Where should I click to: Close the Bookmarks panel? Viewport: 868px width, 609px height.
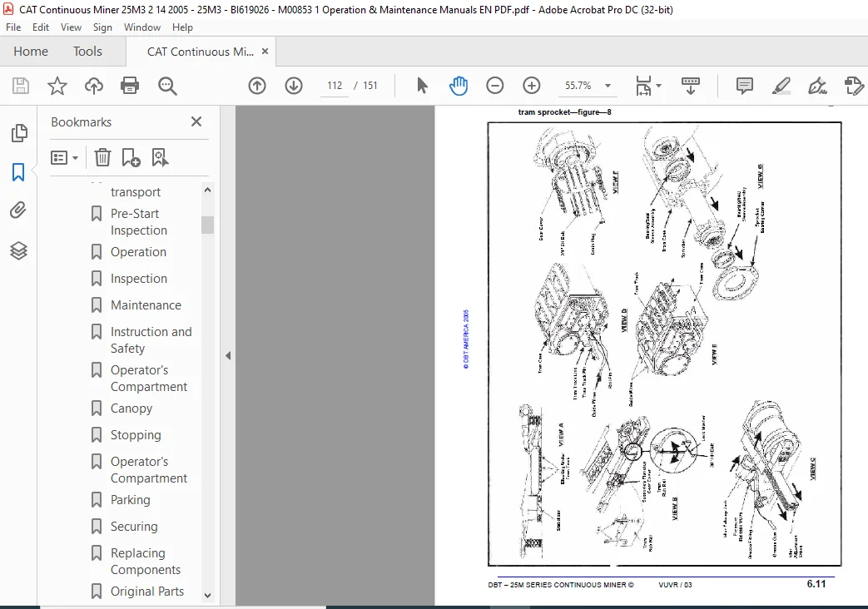point(196,121)
